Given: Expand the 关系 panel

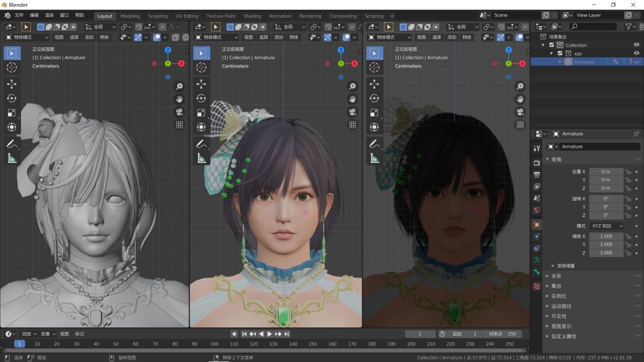Looking at the screenshot, I should pyautogui.click(x=556, y=276).
